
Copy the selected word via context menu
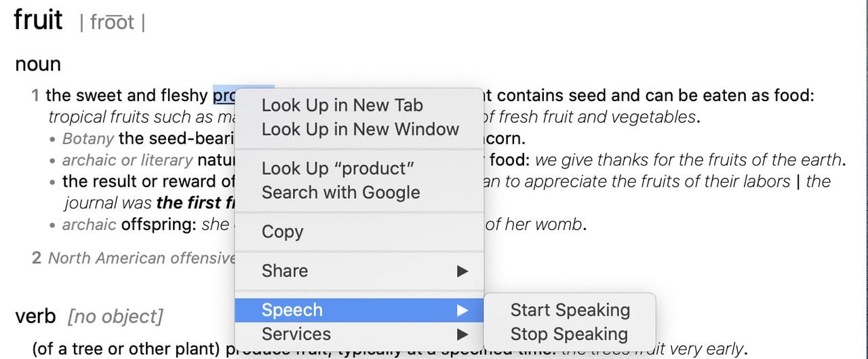(x=282, y=231)
